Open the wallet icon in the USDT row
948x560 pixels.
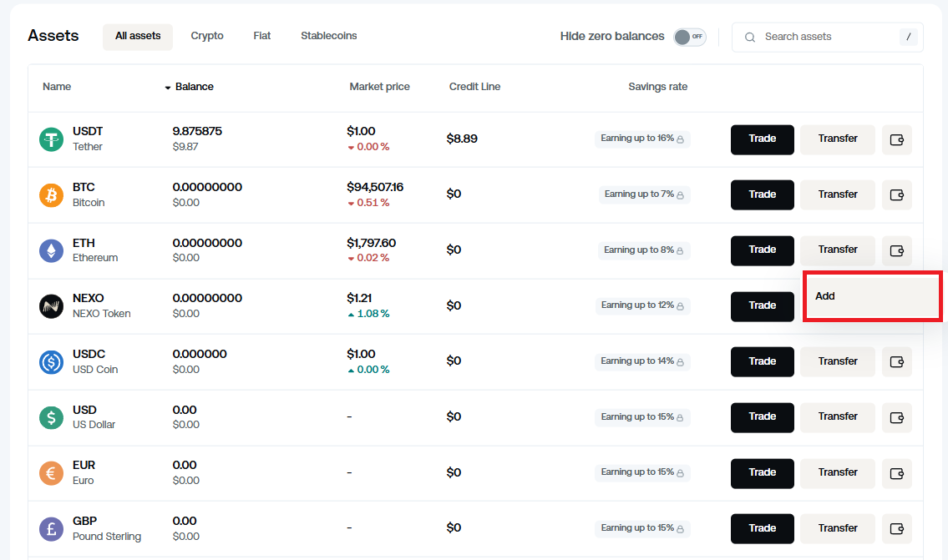click(896, 139)
